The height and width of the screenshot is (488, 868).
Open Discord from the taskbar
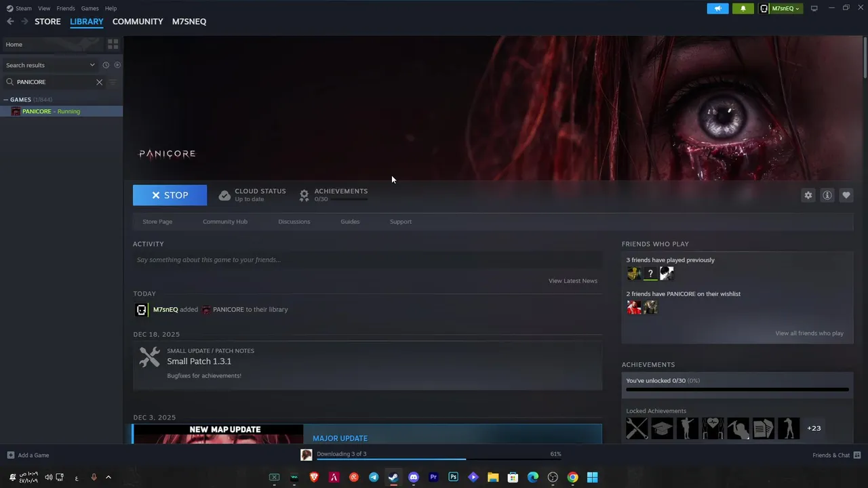pyautogui.click(x=414, y=477)
